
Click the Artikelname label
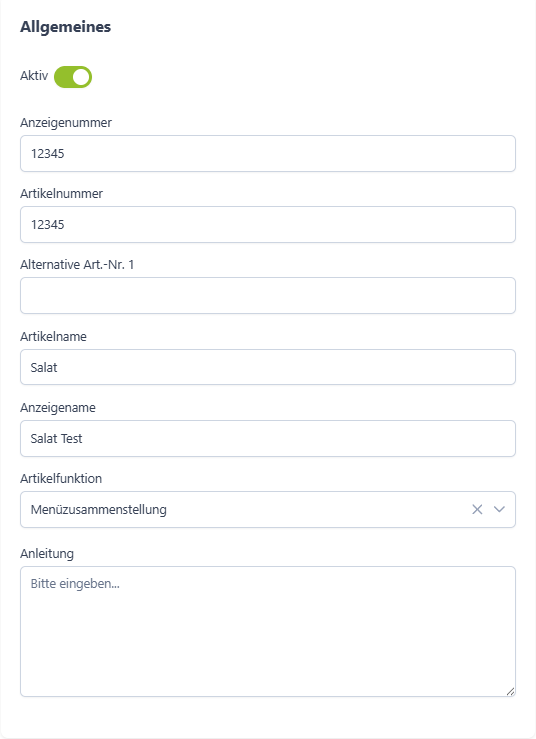pos(53,337)
